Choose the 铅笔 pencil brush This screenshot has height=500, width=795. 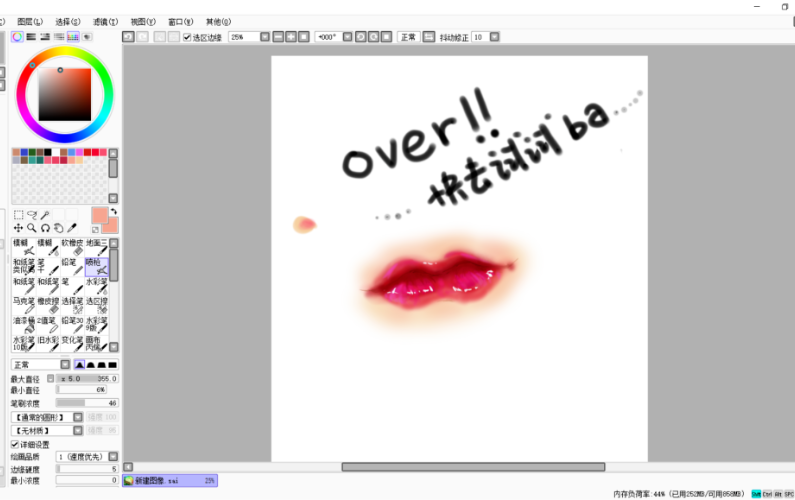point(73,267)
